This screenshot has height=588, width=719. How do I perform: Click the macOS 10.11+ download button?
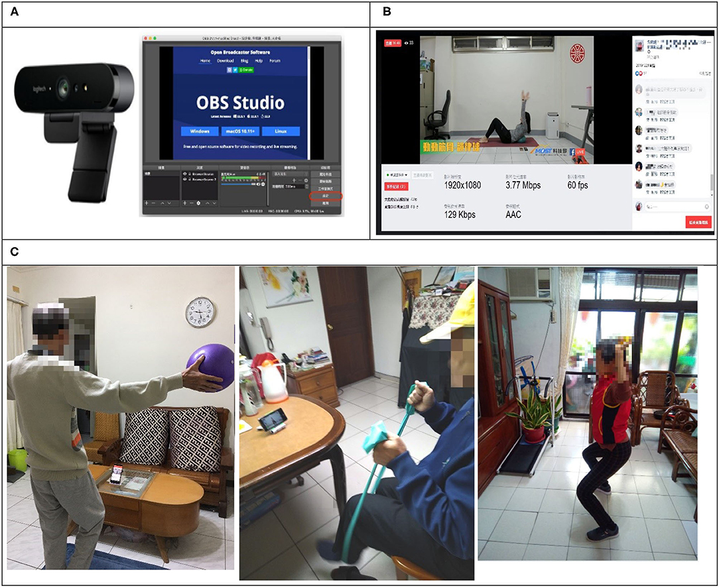click(241, 131)
